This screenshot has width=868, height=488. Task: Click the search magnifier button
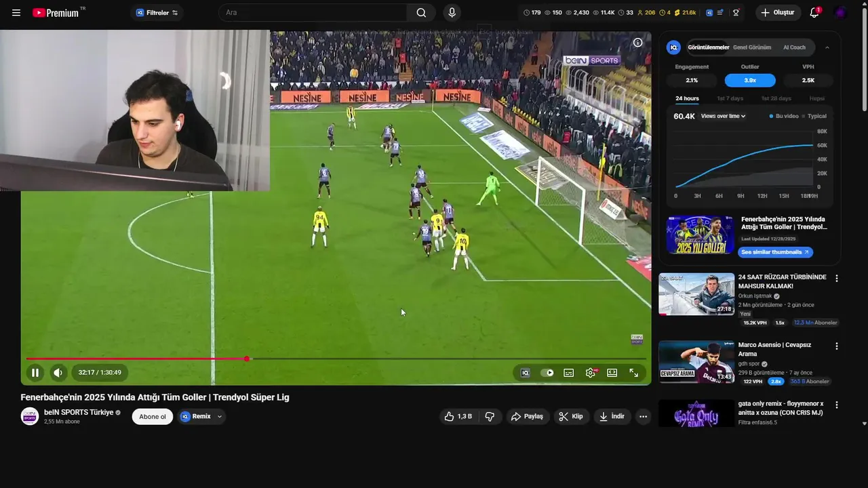pyautogui.click(x=421, y=13)
